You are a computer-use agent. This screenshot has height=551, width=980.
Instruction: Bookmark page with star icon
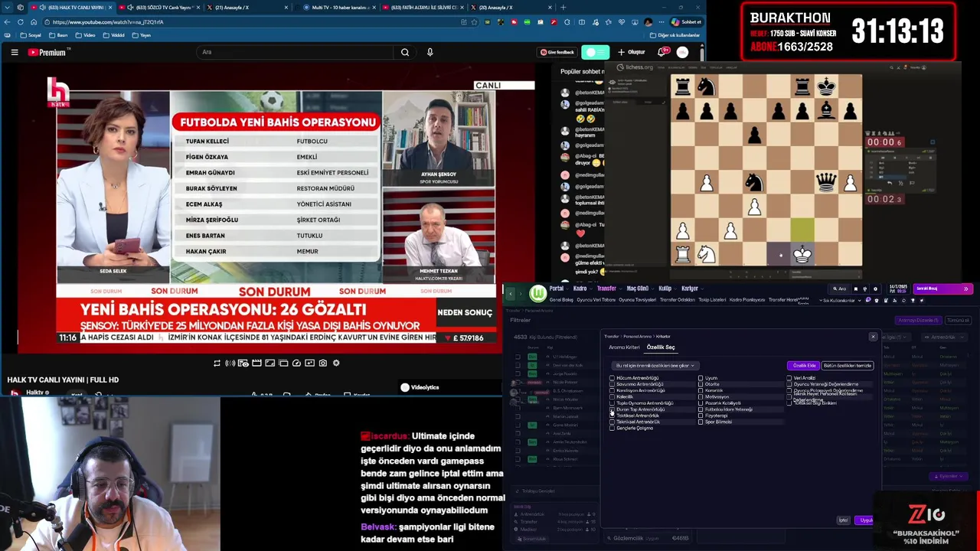click(475, 22)
